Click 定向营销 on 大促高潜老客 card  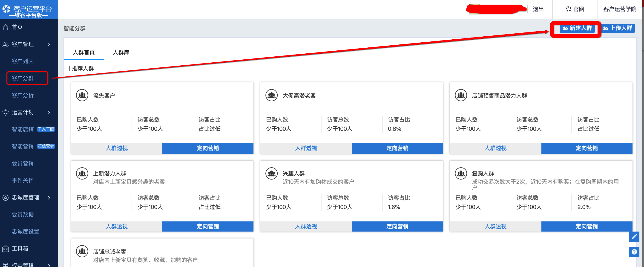coord(397,148)
